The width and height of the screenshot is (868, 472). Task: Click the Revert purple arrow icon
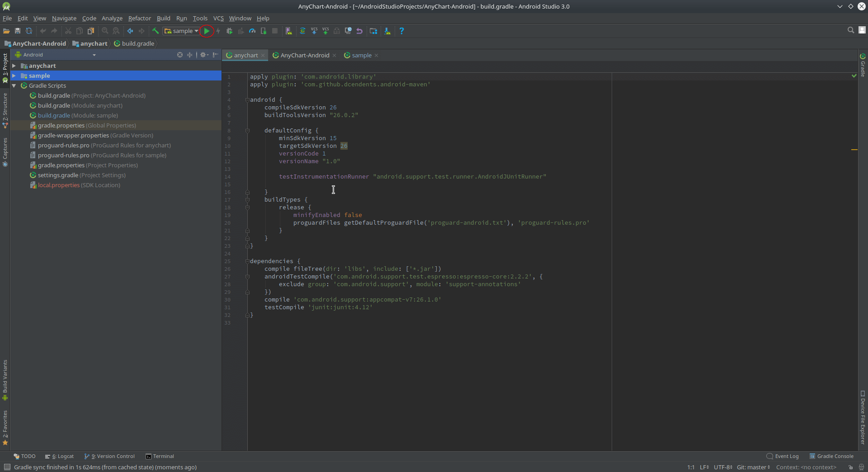[359, 31]
